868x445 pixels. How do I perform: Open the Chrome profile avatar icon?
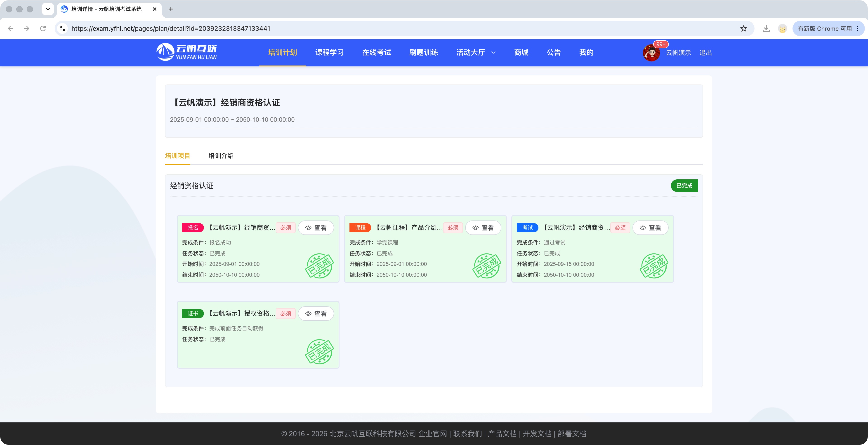782,29
